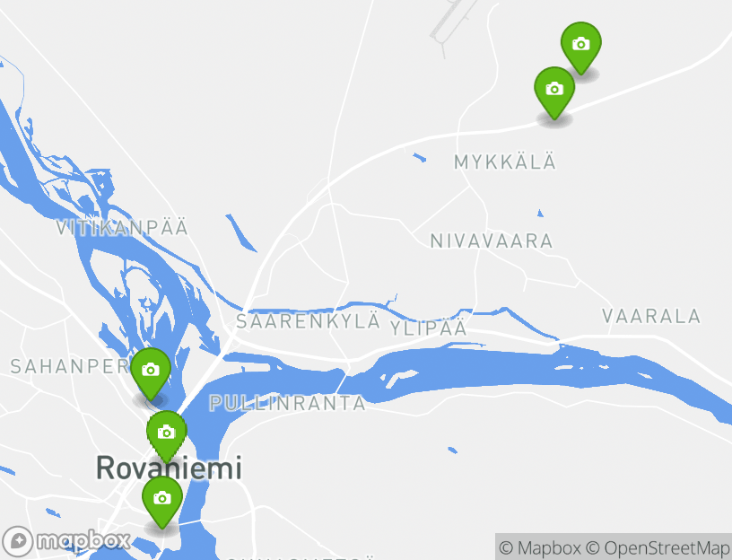Open the topmost camera marker near the airport
This screenshot has width=732, height=560.
[580, 47]
